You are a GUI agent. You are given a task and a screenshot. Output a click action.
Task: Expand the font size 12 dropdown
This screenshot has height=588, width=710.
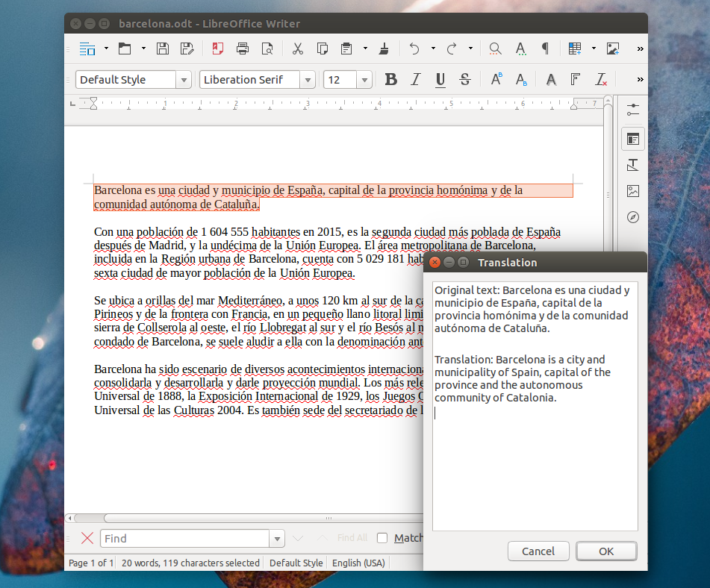(364, 80)
